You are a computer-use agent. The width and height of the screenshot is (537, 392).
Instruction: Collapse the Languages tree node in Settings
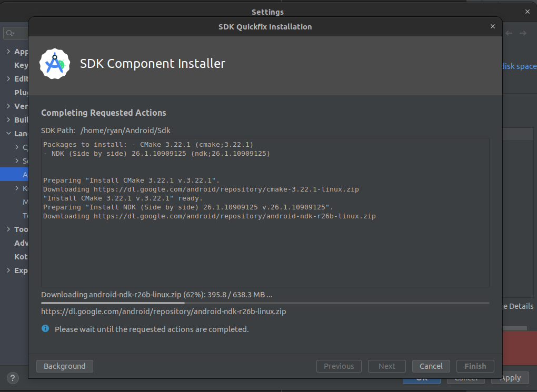pyautogui.click(x=8, y=134)
